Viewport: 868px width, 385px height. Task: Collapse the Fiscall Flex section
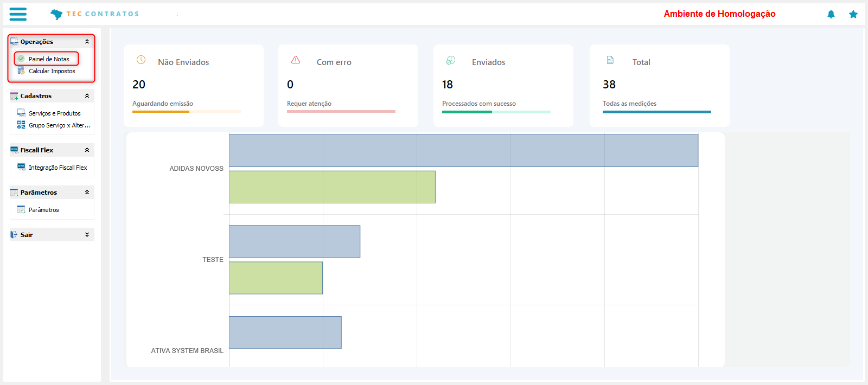[x=87, y=150]
